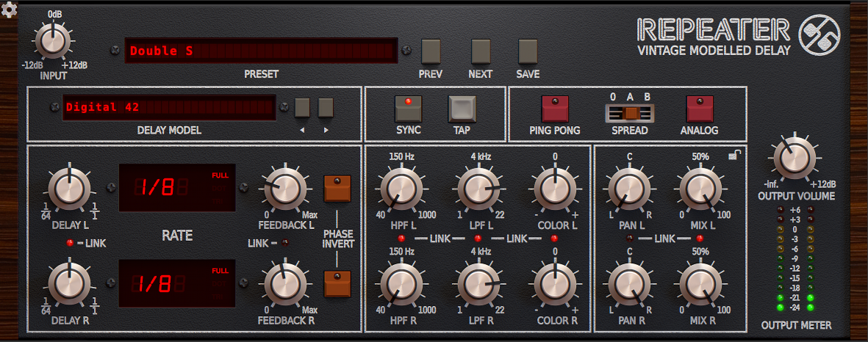The image size is (868, 342).
Task: Tap tempo with the TAP button
Action: (462, 109)
